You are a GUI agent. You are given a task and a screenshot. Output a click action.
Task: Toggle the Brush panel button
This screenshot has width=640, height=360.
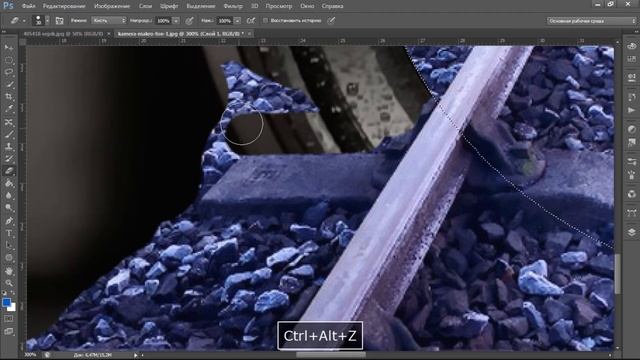pyautogui.click(x=60, y=20)
